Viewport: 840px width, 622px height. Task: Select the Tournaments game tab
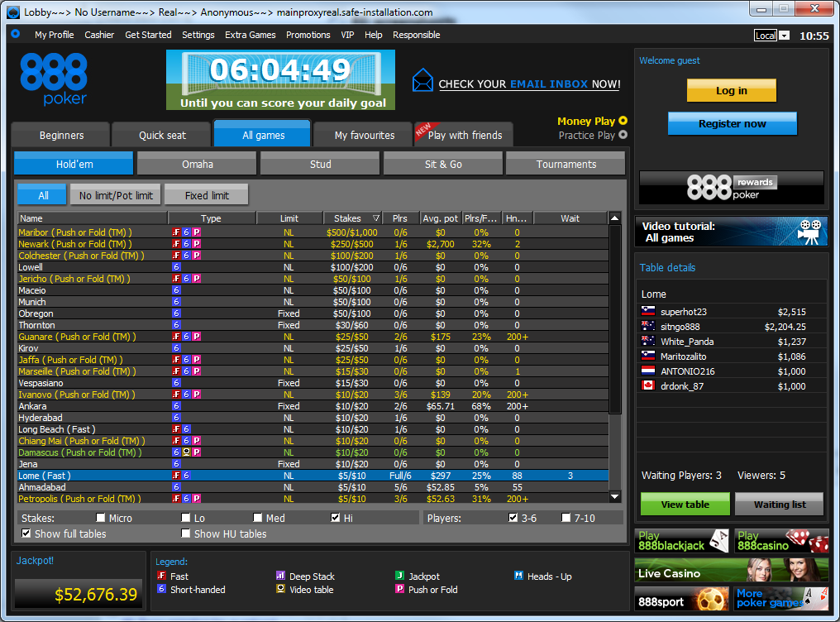click(x=566, y=164)
